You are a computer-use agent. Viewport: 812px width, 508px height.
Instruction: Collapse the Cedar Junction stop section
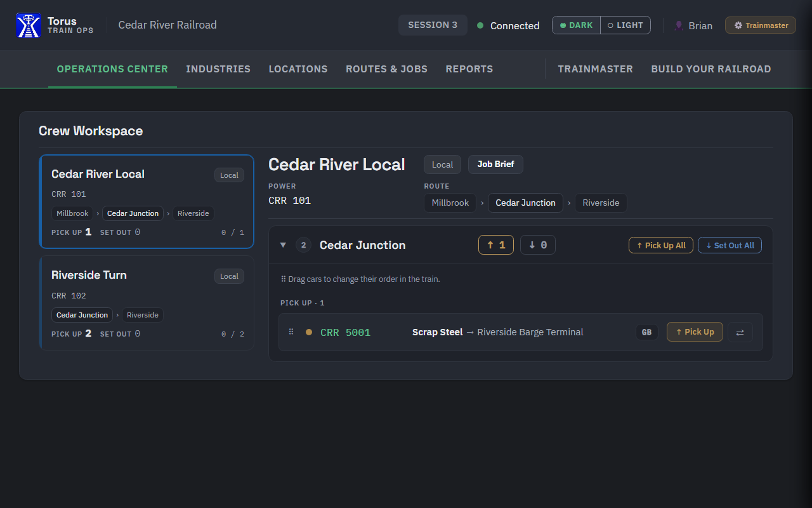click(284, 245)
